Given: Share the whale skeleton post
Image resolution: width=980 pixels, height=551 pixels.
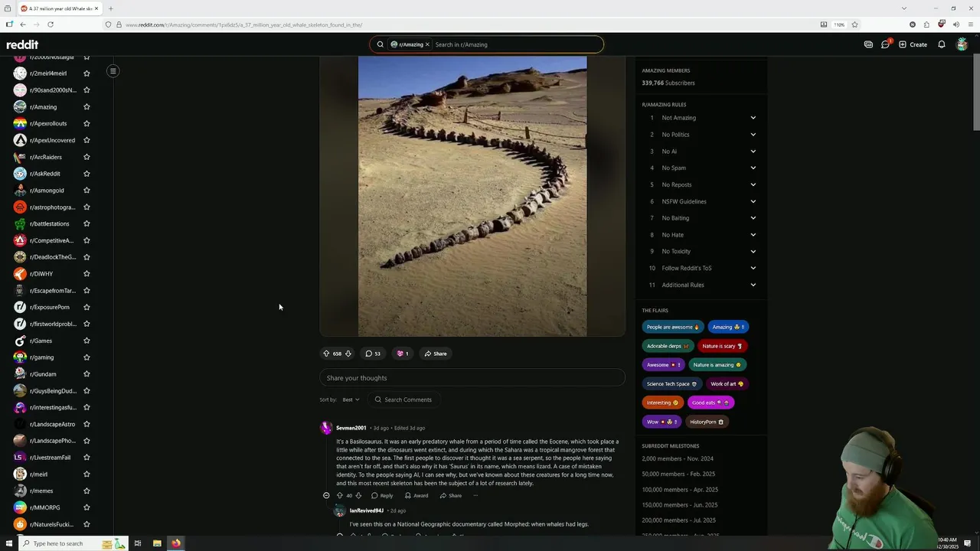Looking at the screenshot, I should pos(436,354).
